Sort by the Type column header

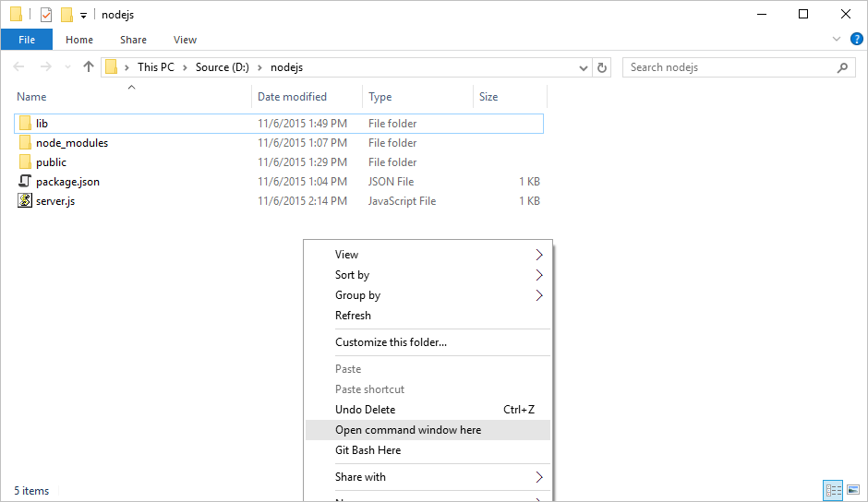click(418, 96)
